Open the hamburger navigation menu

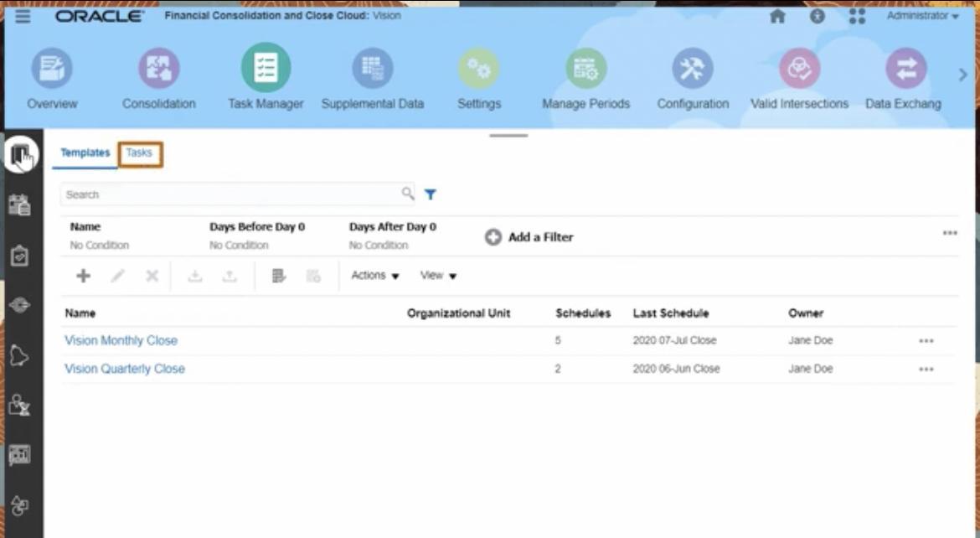(23, 16)
